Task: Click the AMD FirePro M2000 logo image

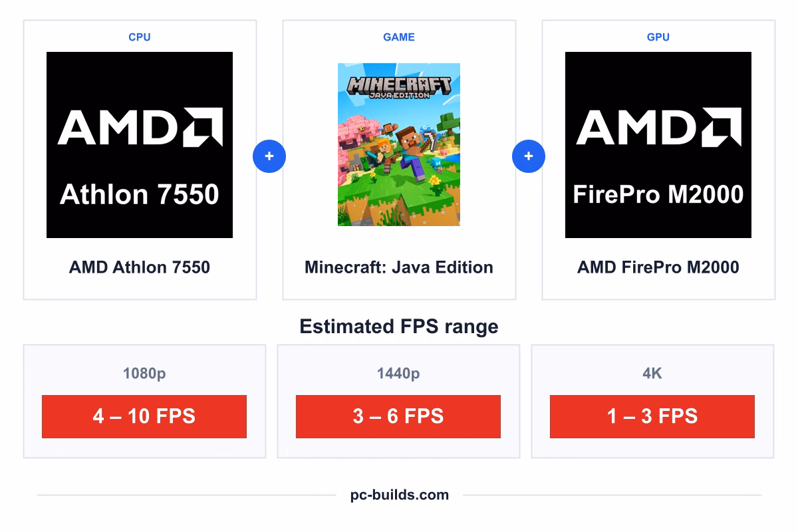Action: tap(658, 145)
